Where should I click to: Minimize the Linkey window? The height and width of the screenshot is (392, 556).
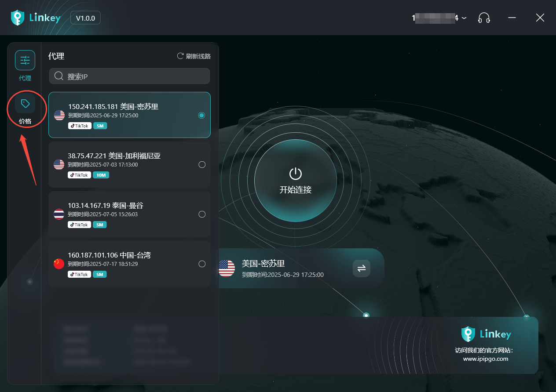point(512,18)
